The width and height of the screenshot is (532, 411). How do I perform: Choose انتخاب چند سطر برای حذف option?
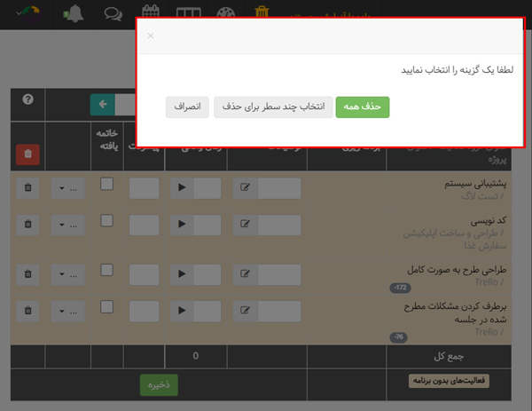(273, 107)
